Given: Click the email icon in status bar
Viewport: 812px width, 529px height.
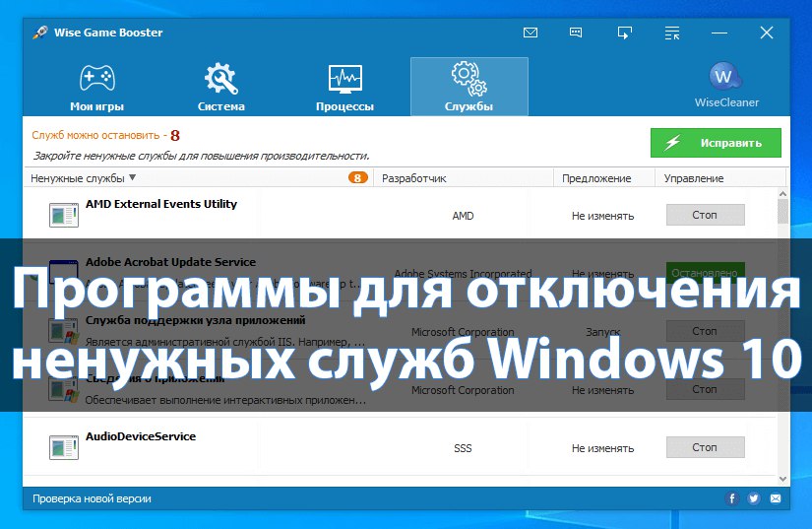Looking at the screenshot, I should pos(776,498).
